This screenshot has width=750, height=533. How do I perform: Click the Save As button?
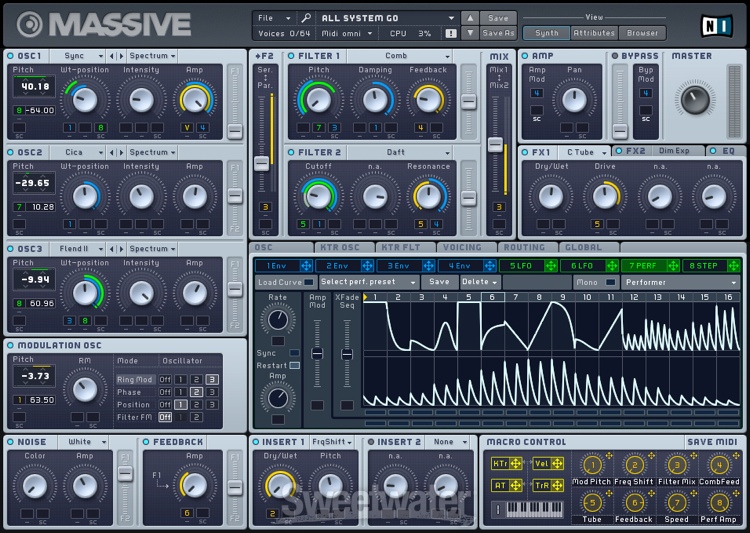coord(498,33)
